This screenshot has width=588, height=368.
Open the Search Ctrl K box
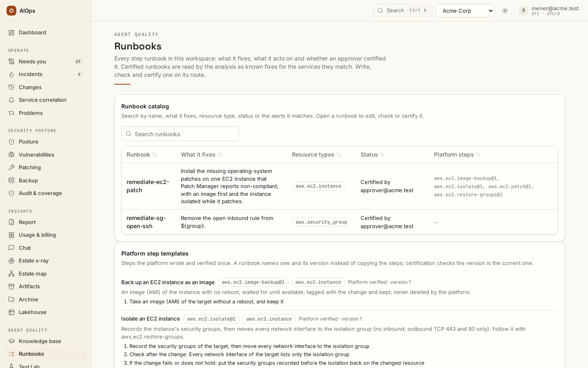click(x=403, y=11)
